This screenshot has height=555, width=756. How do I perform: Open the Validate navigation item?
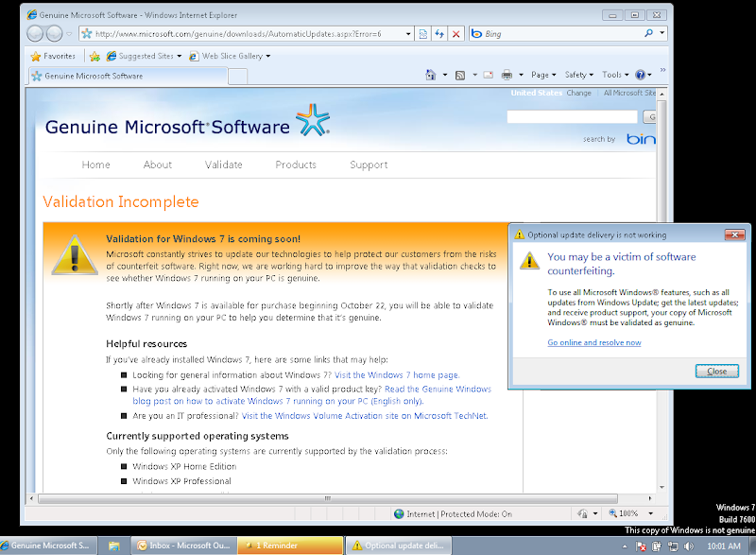tap(223, 165)
